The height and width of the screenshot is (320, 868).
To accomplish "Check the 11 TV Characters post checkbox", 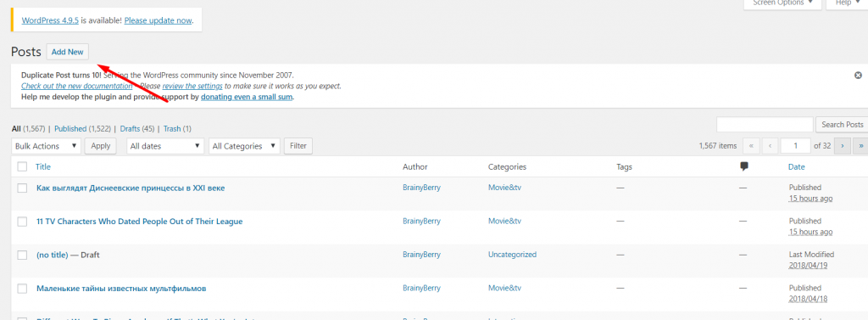I will [22, 222].
